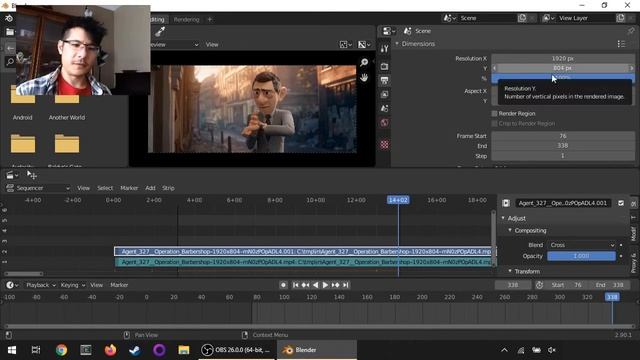The image size is (640, 360).
Task: Click the new scene icon beside Scene field
Action: (x=522, y=18)
